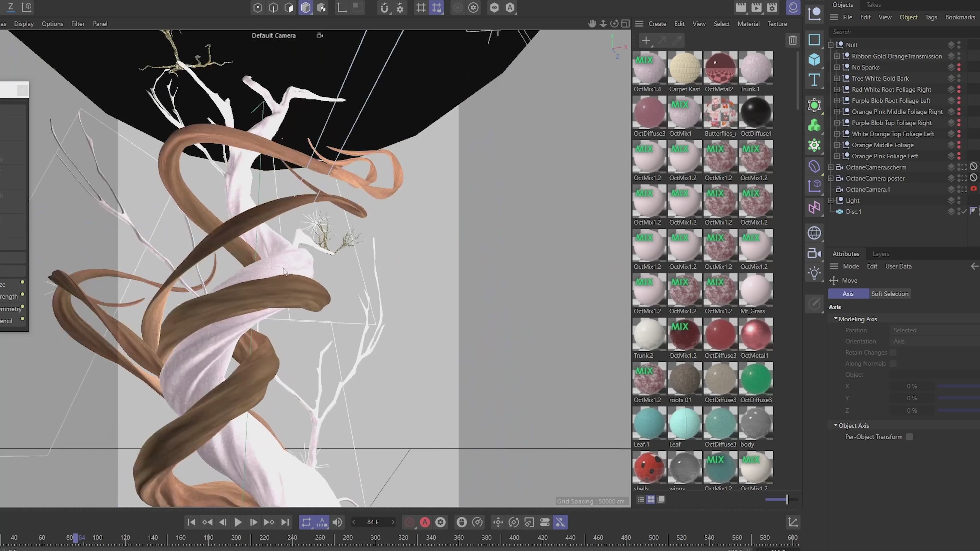Click the Object X percentage slider

959,386
